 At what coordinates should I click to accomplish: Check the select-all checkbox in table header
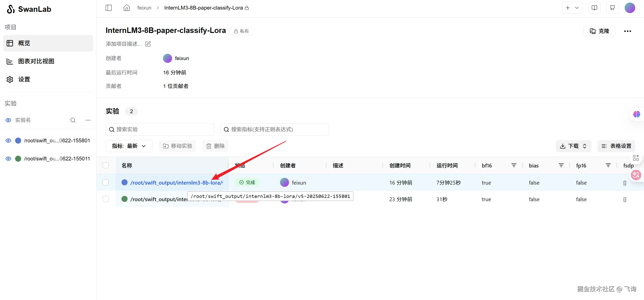106,165
